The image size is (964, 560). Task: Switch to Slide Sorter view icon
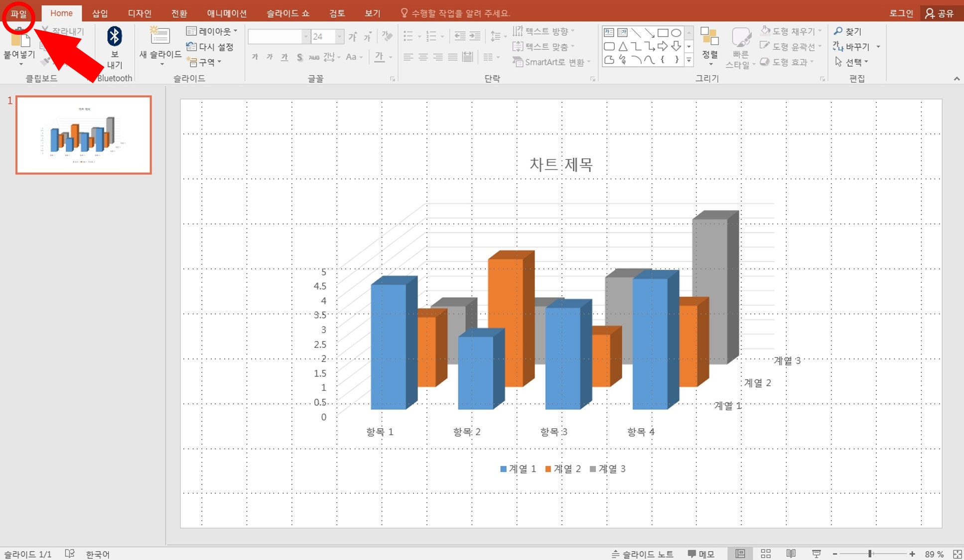(x=766, y=554)
